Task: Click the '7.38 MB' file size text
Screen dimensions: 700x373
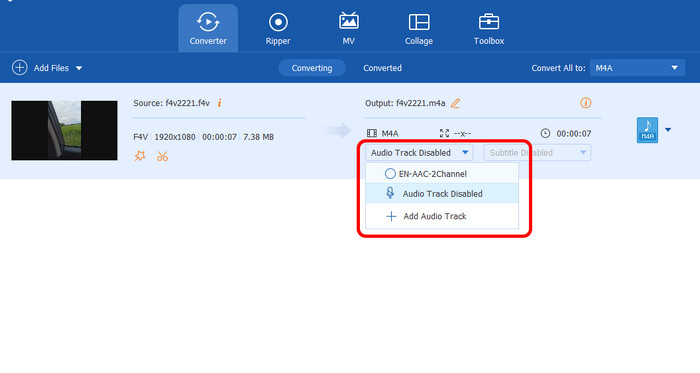Action: pyautogui.click(x=258, y=137)
